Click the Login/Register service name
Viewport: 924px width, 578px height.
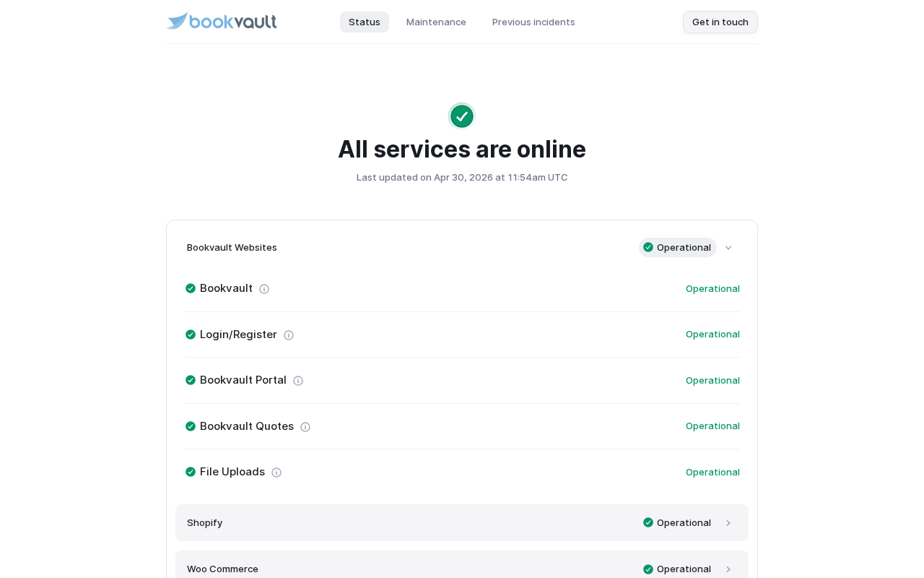[x=238, y=335]
